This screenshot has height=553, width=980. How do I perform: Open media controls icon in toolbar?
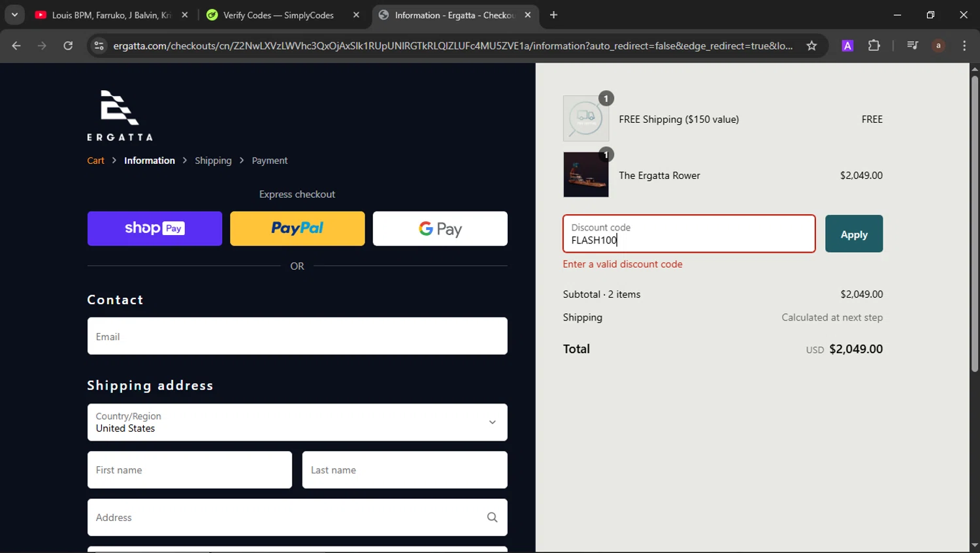coord(913,46)
